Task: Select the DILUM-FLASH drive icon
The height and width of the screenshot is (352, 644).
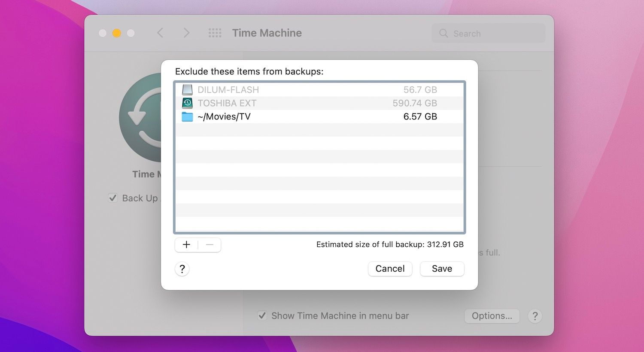Action: pos(187,89)
